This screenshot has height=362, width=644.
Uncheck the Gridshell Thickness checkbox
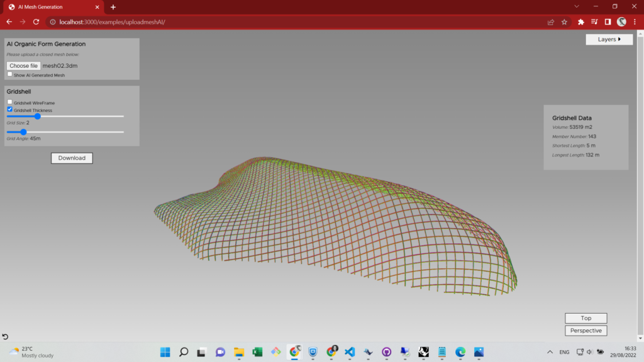pyautogui.click(x=10, y=109)
